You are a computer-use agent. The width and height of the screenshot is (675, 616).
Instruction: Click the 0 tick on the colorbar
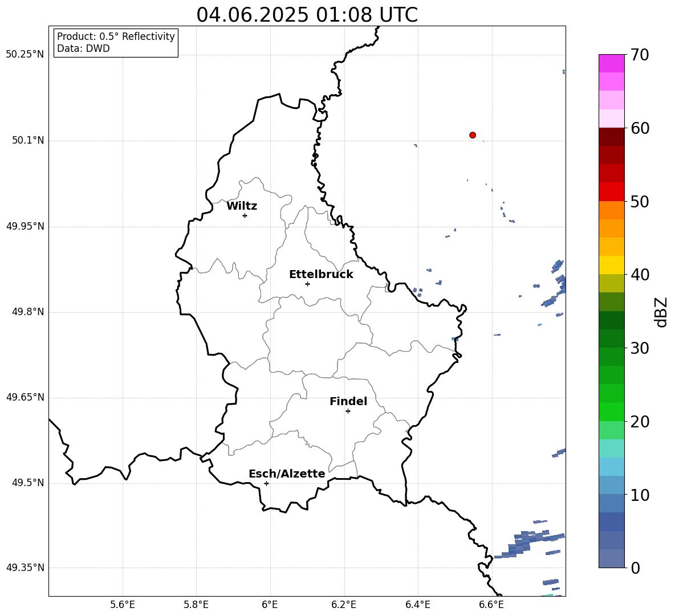pos(635,568)
